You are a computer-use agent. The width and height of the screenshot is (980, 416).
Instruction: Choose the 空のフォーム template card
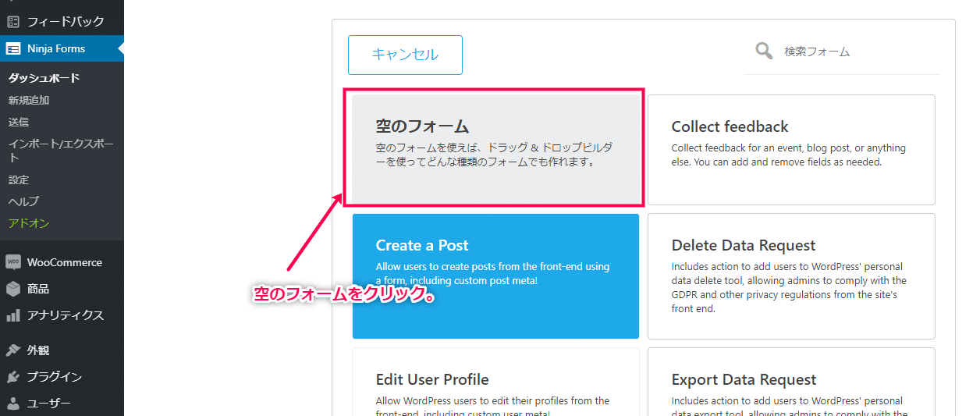coord(495,149)
